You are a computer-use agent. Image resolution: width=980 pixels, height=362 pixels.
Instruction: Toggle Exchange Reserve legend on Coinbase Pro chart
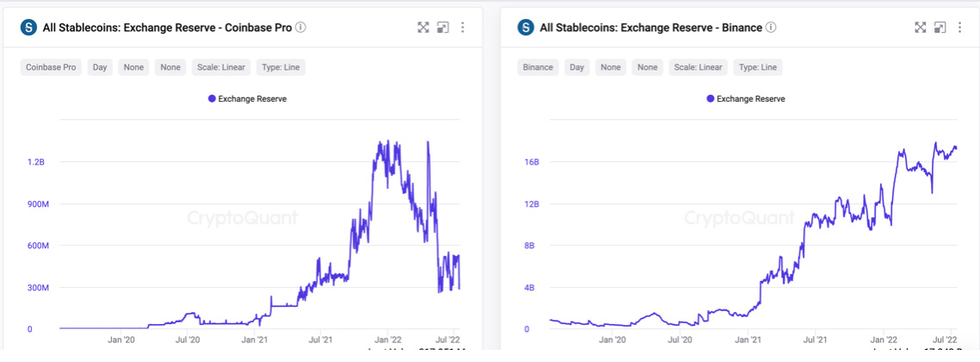(x=247, y=99)
